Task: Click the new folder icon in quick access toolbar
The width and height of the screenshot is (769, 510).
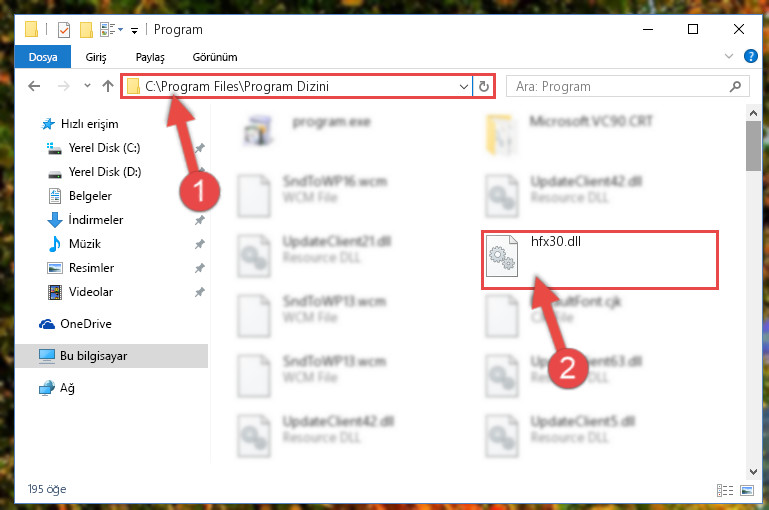Action: coord(86,30)
